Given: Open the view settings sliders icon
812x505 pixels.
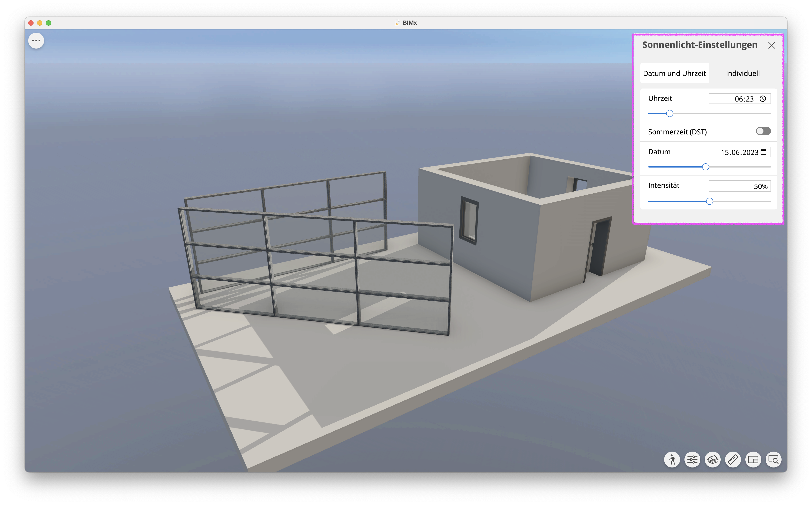Looking at the screenshot, I should pyautogui.click(x=692, y=460).
